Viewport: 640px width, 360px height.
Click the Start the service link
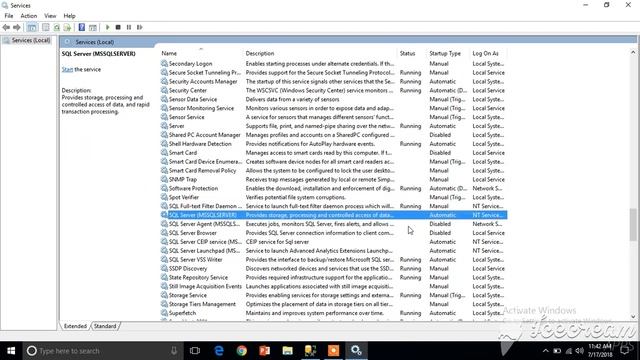(67, 69)
